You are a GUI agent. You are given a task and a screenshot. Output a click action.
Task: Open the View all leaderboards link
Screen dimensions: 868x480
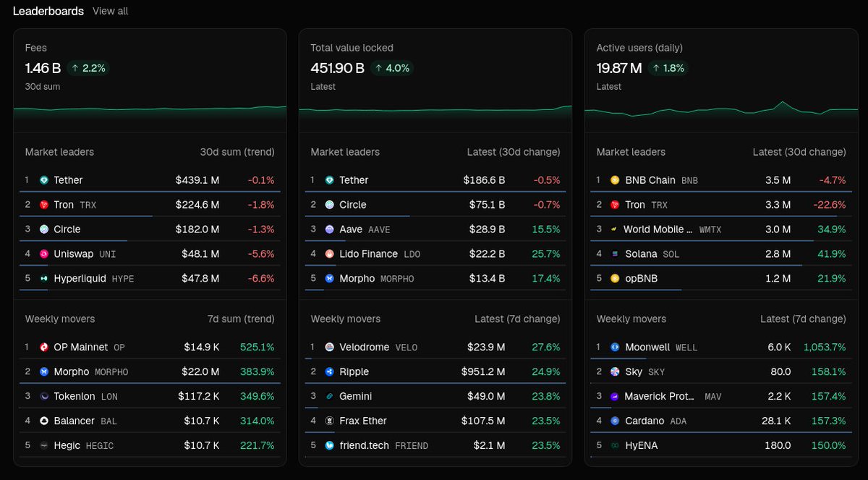[111, 12]
